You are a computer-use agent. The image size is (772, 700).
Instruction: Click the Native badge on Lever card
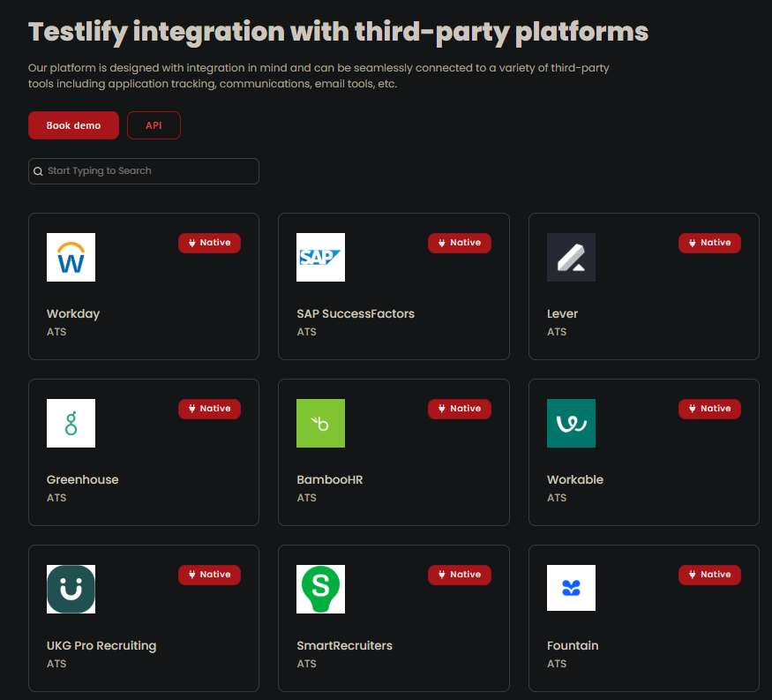(709, 243)
